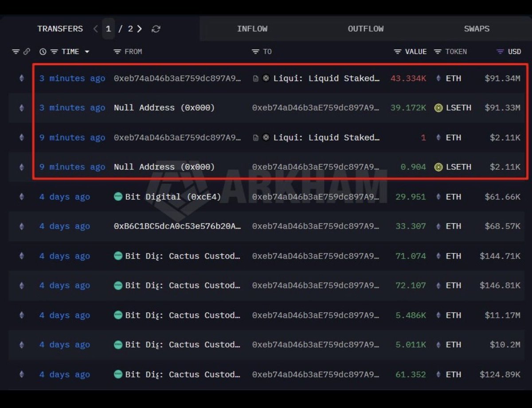Open Liqui: Liquid Staked in 43.334K row
The width and height of the screenshot is (532, 408).
pyautogui.click(x=326, y=78)
